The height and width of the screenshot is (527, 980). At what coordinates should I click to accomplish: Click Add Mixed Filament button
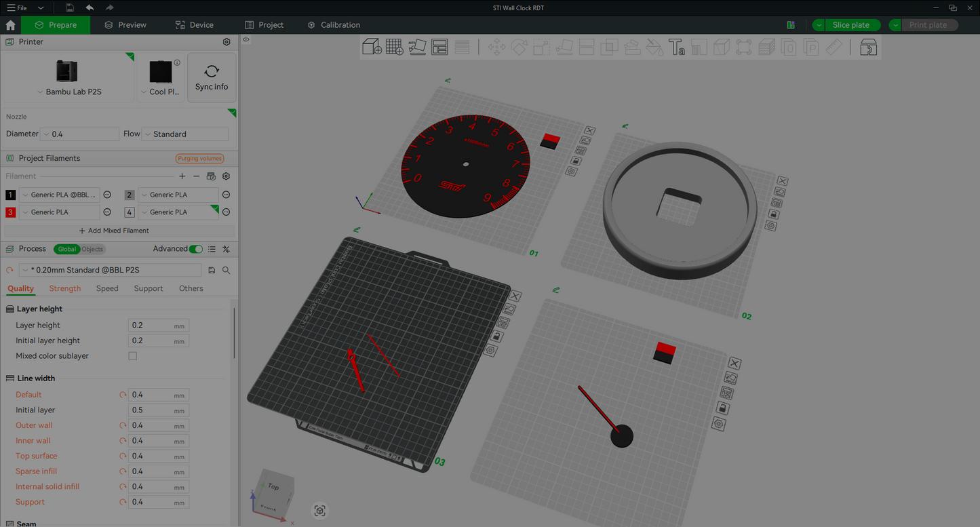(x=114, y=231)
